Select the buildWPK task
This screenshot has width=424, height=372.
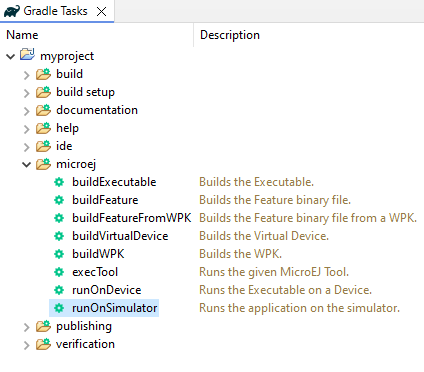click(x=98, y=254)
